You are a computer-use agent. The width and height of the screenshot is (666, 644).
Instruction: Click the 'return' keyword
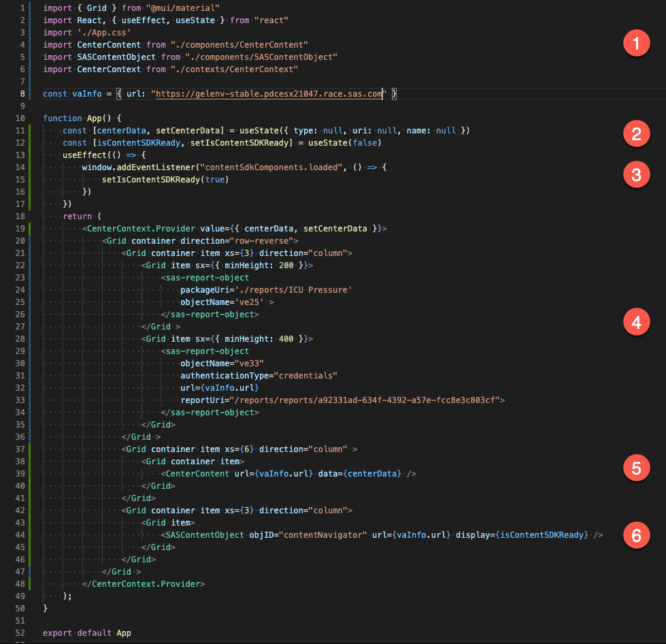[78, 216]
